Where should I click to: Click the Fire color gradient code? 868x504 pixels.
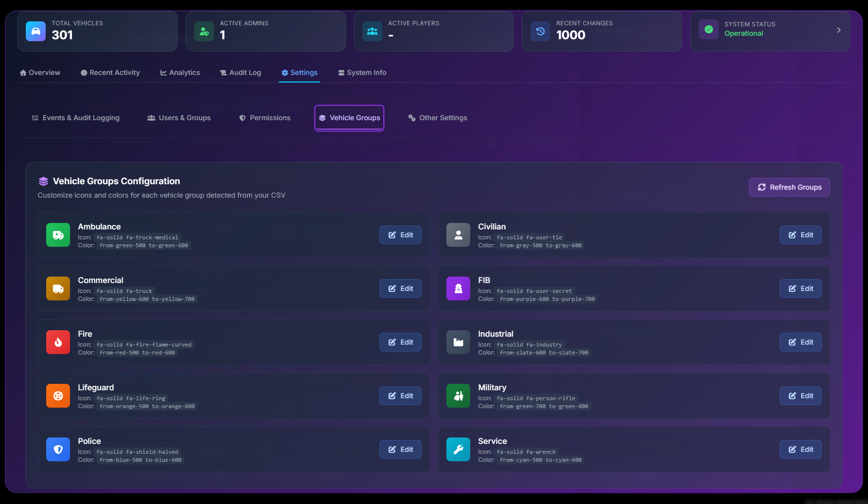(137, 353)
